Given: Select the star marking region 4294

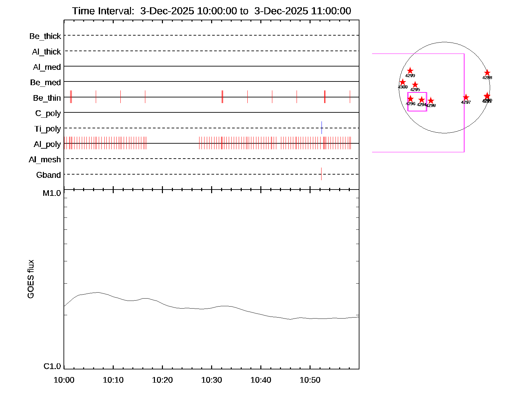Looking at the screenshot, I should 422,100.
